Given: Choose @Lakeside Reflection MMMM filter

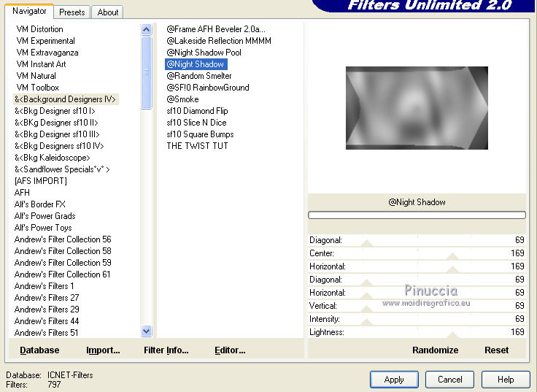Looking at the screenshot, I should tap(219, 41).
